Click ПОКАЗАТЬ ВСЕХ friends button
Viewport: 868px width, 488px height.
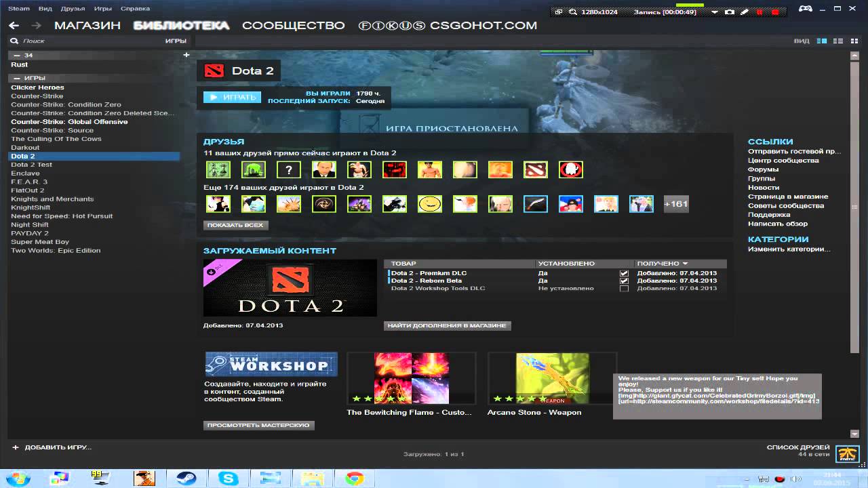tap(235, 225)
